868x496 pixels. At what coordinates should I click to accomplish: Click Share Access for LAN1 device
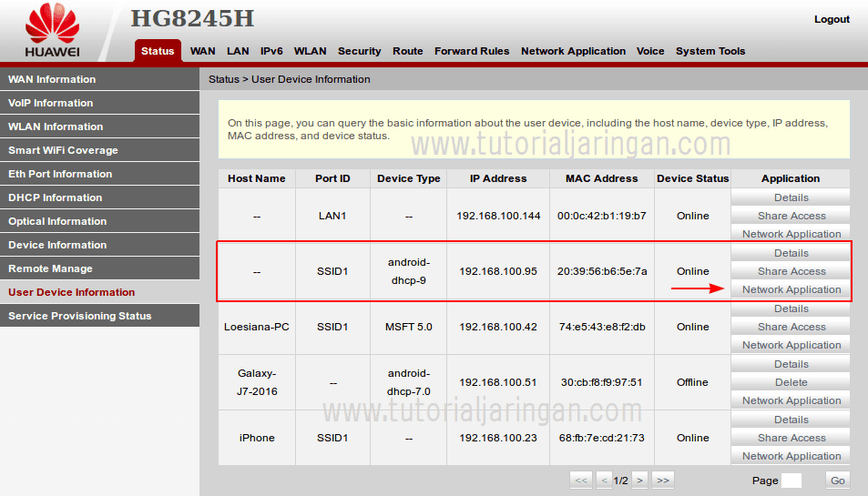pyautogui.click(x=791, y=216)
